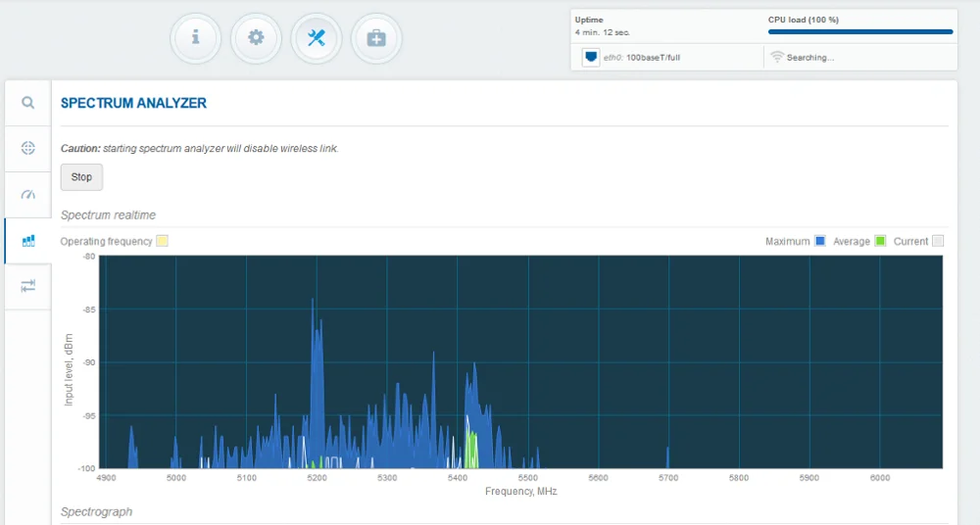This screenshot has height=525, width=980.
Task: Click the wireless Searching status icon
Action: click(777, 57)
